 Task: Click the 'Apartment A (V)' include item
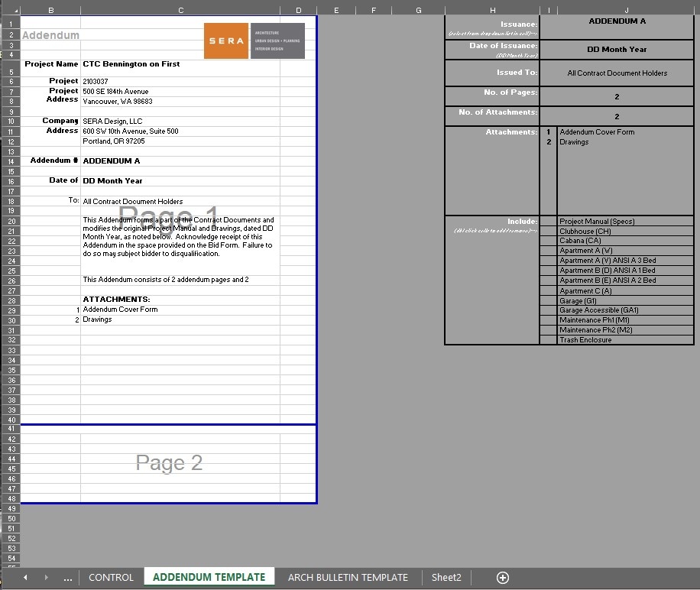(625, 251)
